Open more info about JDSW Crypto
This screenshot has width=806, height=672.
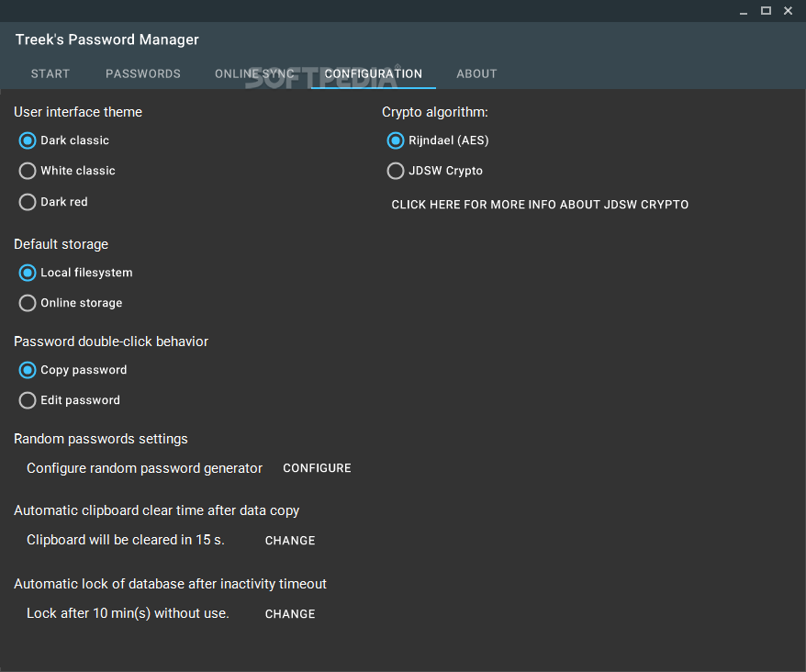pos(540,205)
